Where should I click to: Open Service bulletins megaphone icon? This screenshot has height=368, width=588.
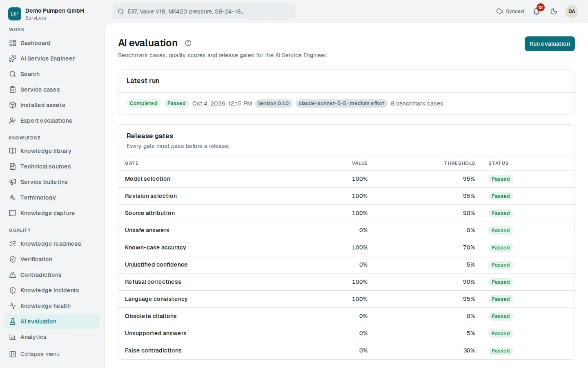coord(13,182)
